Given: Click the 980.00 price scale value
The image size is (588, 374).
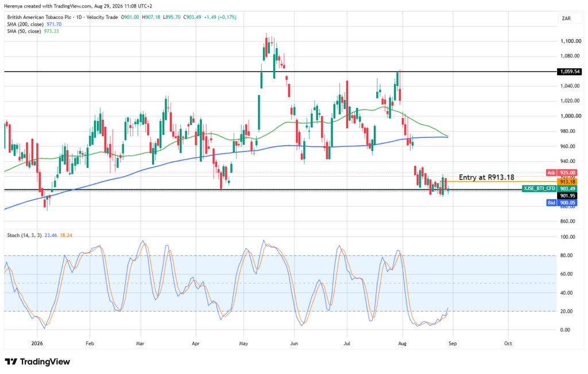Looking at the screenshot, I should tap(568, 131).
